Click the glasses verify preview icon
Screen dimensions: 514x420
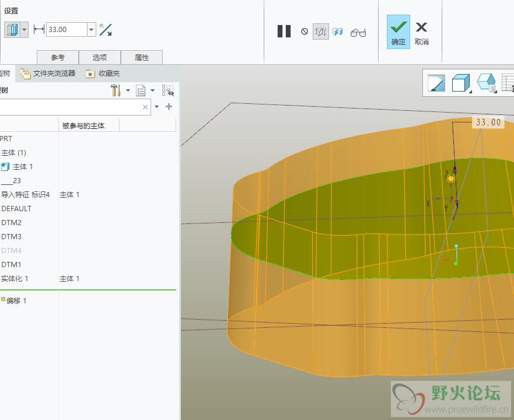pos(358,33)
